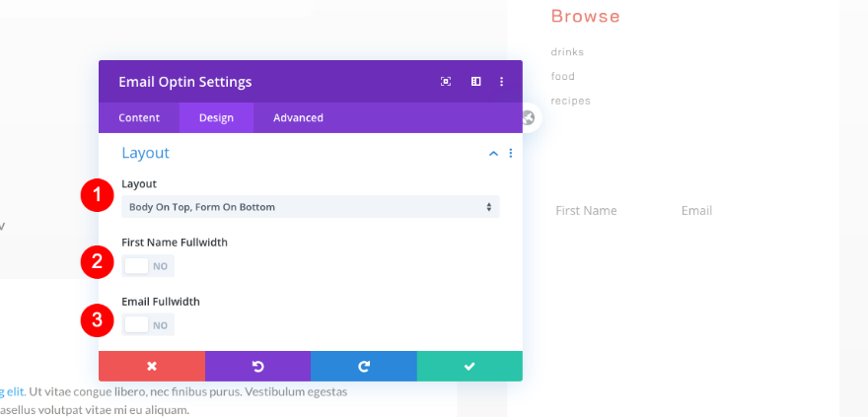
Task: Switch to the Content tab
Action: [139, 118]
